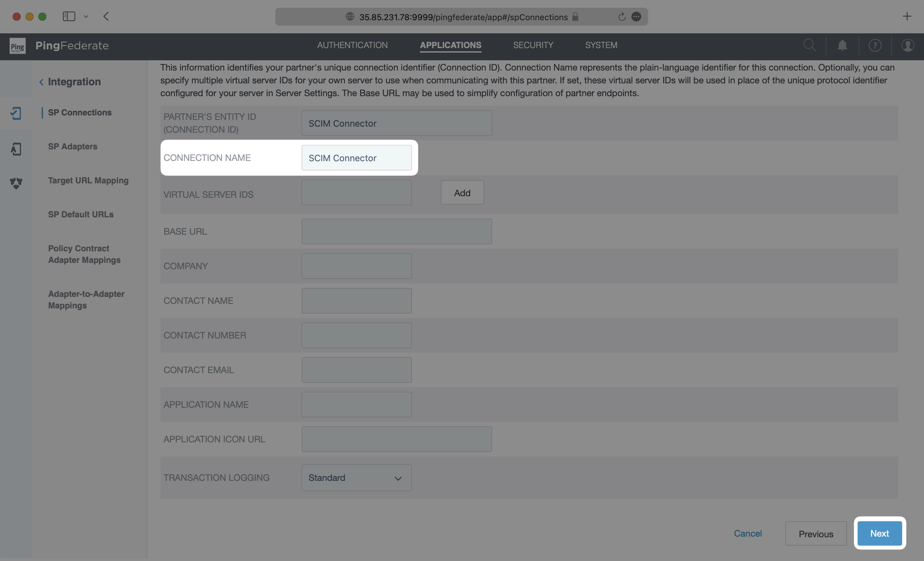Click the lock icon in address bar
924x561 pixels.
click(x=575, y=16)
